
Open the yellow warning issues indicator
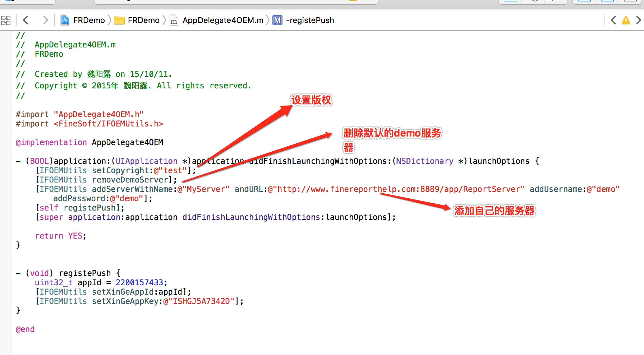(x=626, y=20)
